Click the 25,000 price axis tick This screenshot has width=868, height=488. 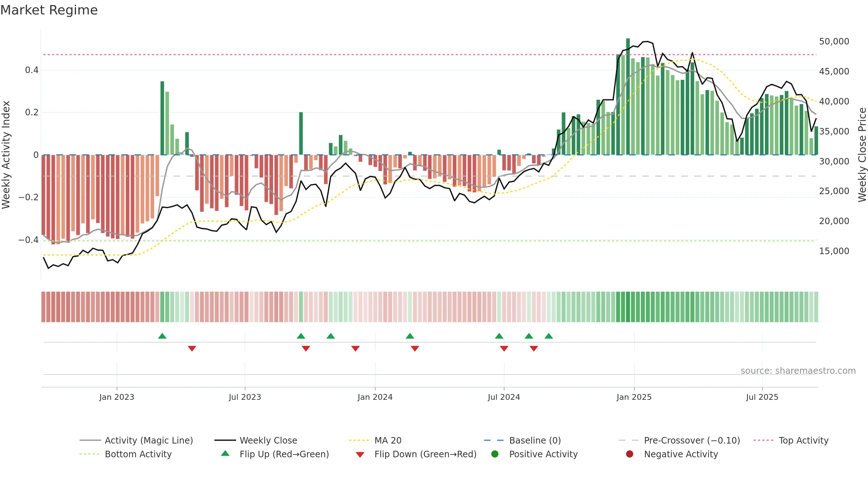point(834,191)
